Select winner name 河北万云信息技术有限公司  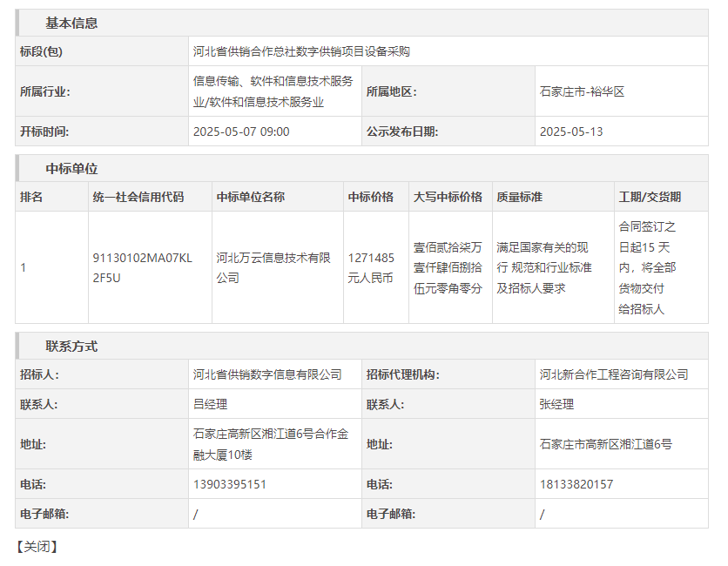click(x=273, y=267)
